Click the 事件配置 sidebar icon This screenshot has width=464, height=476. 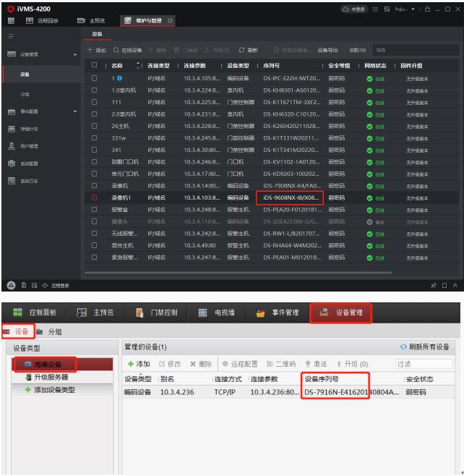[12, 111]
